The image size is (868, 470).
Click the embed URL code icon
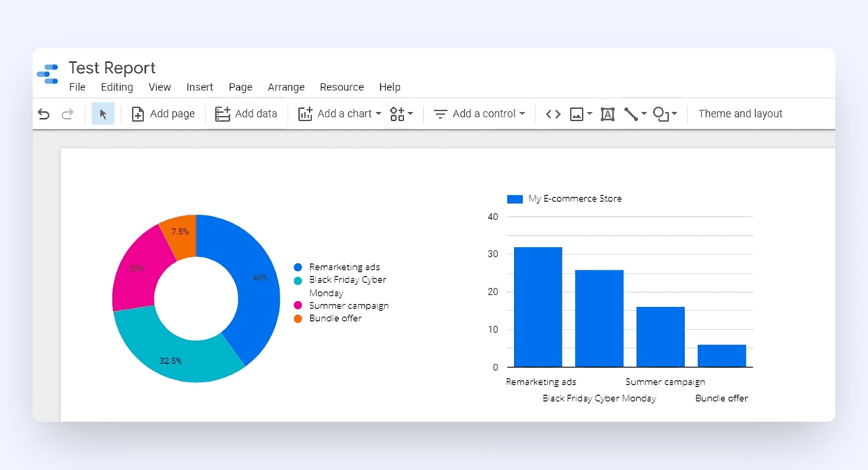tap(553, 114)
